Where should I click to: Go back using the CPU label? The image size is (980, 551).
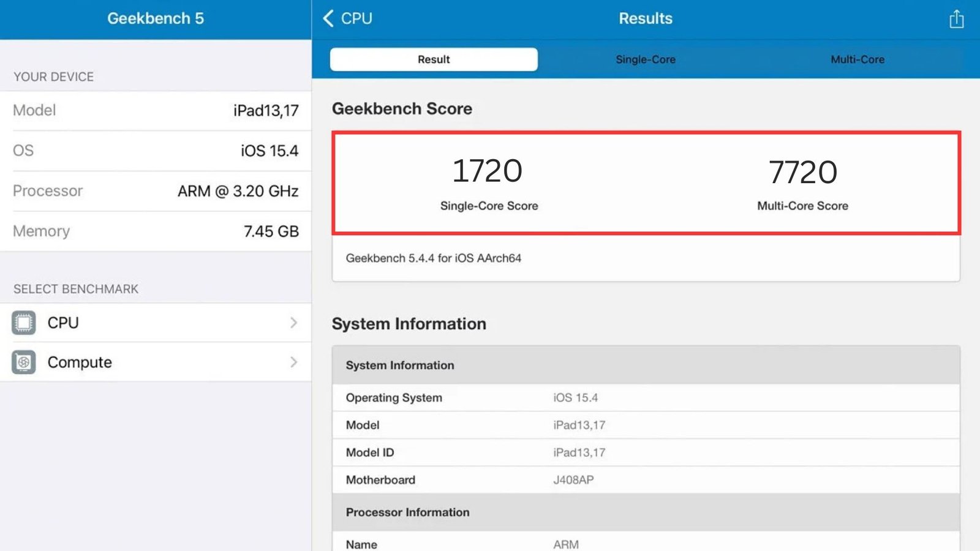click(x=356, y=18)
